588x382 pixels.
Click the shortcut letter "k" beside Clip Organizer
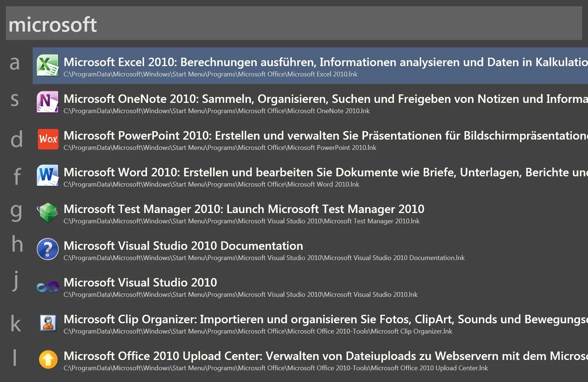16,323
